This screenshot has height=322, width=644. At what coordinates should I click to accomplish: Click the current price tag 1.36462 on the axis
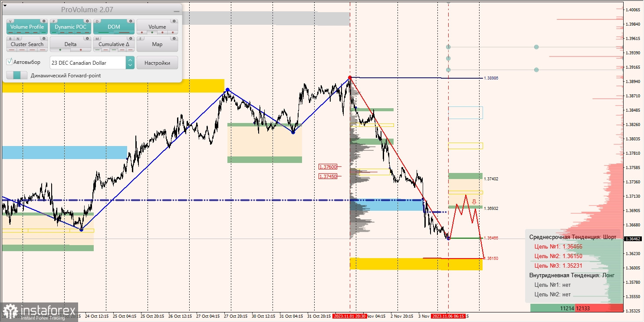click(634, 239)
